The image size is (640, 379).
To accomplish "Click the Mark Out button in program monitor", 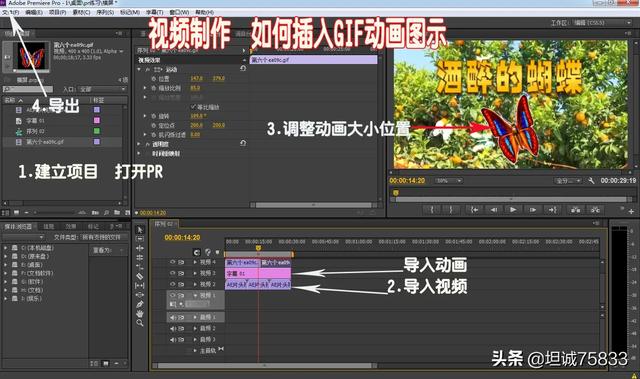I will coord(451,210).
